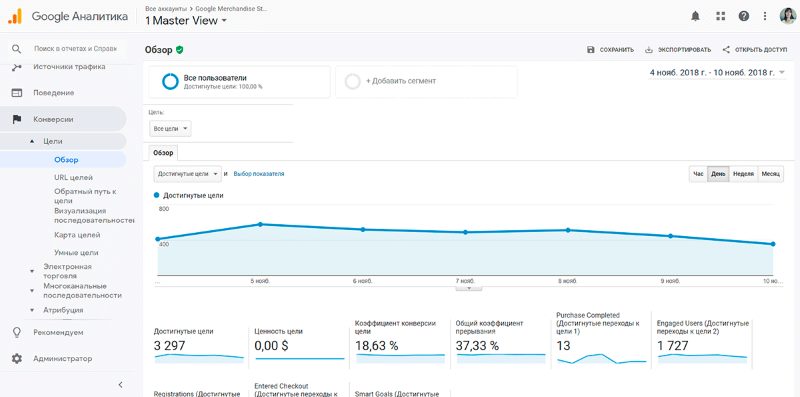This screenshot has width=800, height=397.
Task: Click the Google Analytics logo icon
Action: coord(14,16)
